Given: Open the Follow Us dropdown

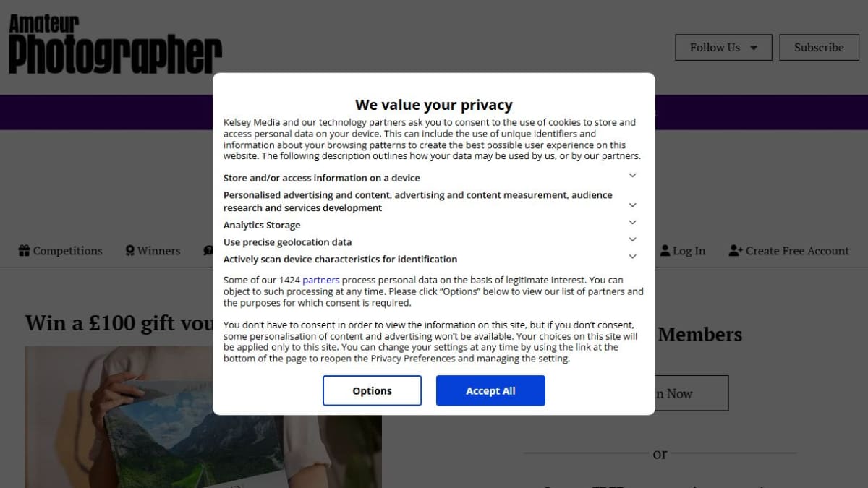Looking at the screenshot, I should pyautogui.click(x=723, y=48).
